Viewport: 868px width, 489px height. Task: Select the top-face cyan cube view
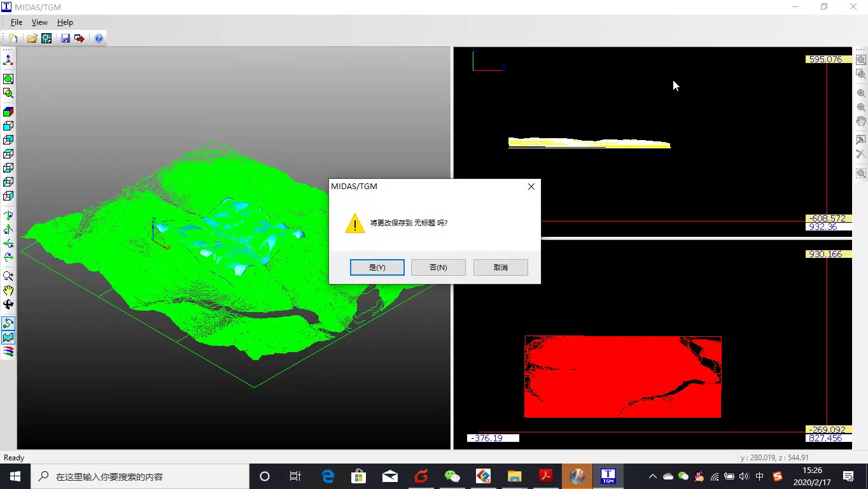click(x=8, y=154)
